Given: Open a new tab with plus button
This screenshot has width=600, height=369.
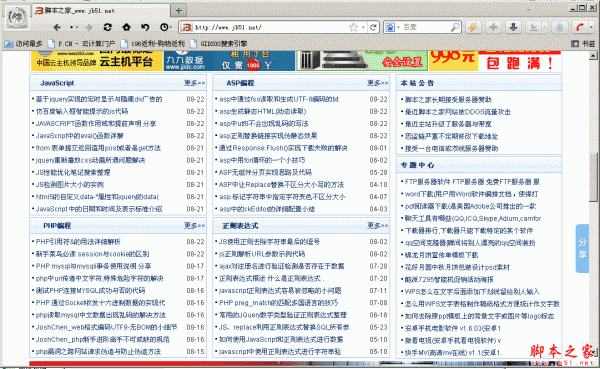Looking at the screenshot, I should (x=178, y=10).
